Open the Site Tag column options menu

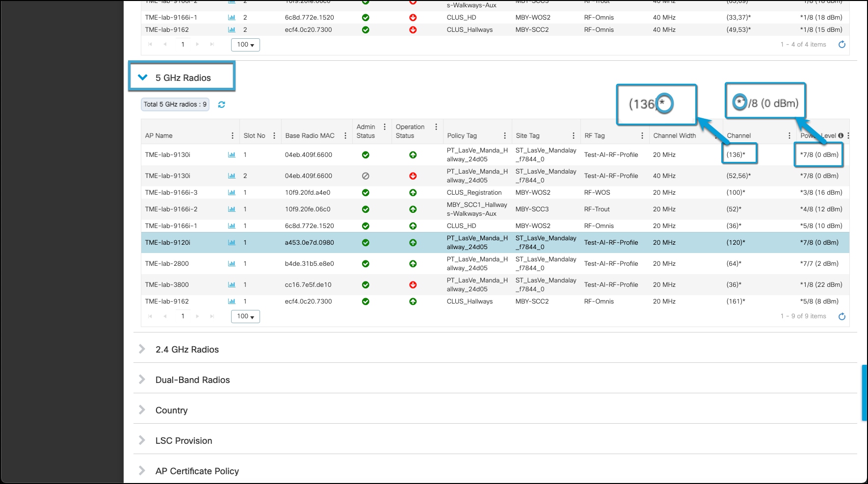[573, 135]
